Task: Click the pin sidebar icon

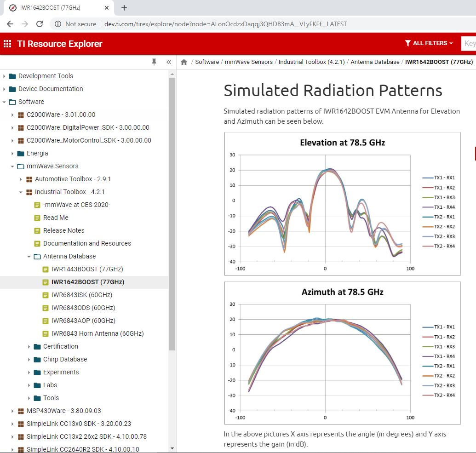Action: click(x=154, y=62)
